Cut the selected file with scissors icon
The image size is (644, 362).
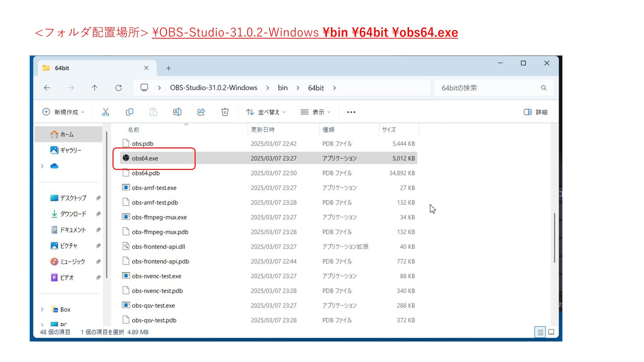coord(105,112)
